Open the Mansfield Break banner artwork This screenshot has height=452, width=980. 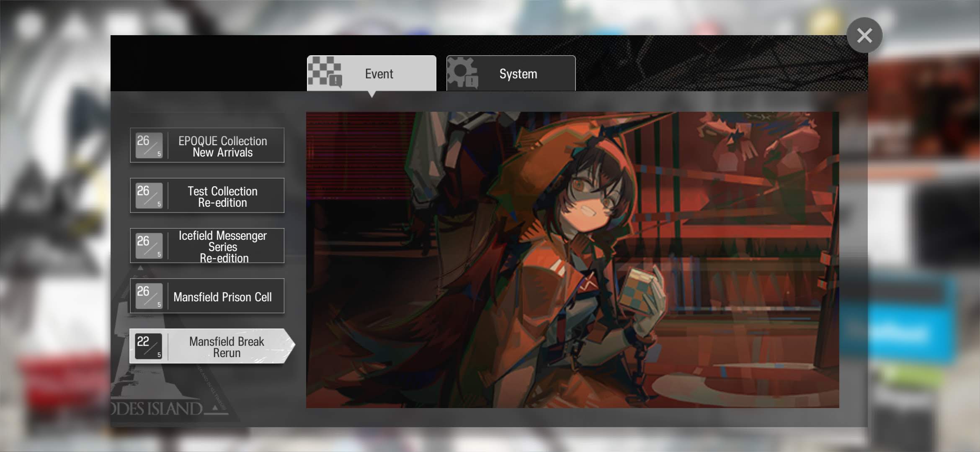572,259
